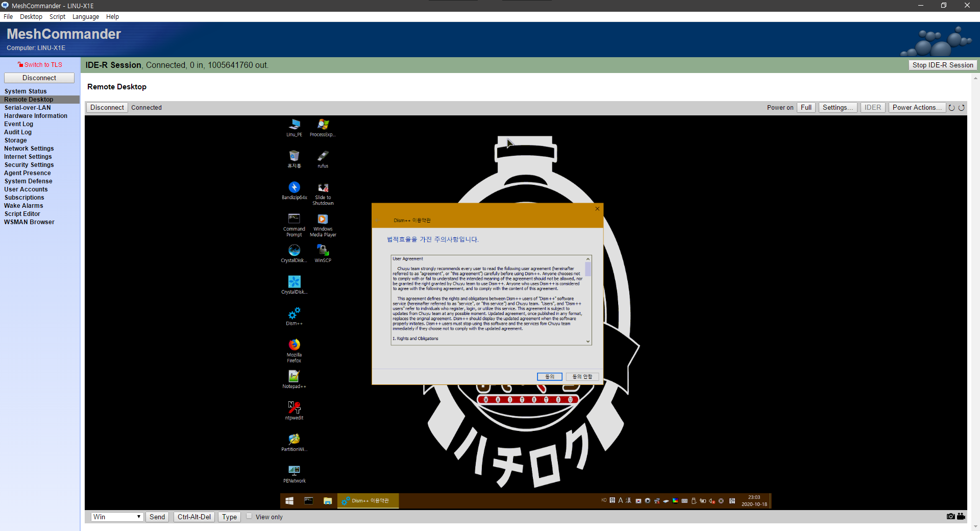Rotate desktop view clockwise
Screen dimensions: 980x531
point(962,108)
